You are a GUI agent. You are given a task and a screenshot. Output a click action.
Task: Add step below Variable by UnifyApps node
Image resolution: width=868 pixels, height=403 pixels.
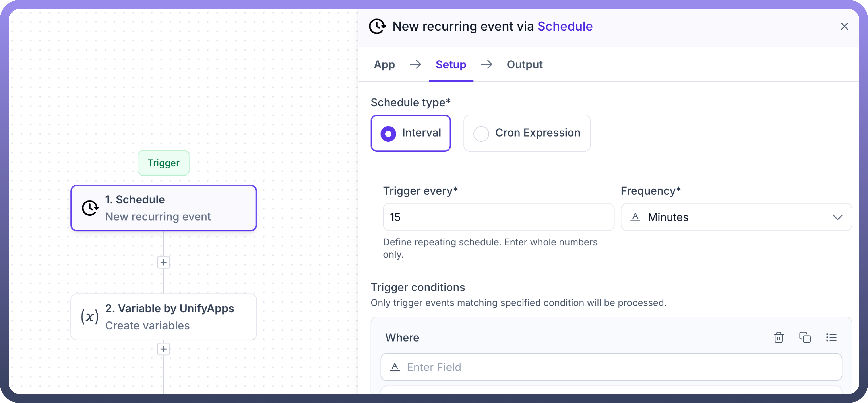coord(163,349)
